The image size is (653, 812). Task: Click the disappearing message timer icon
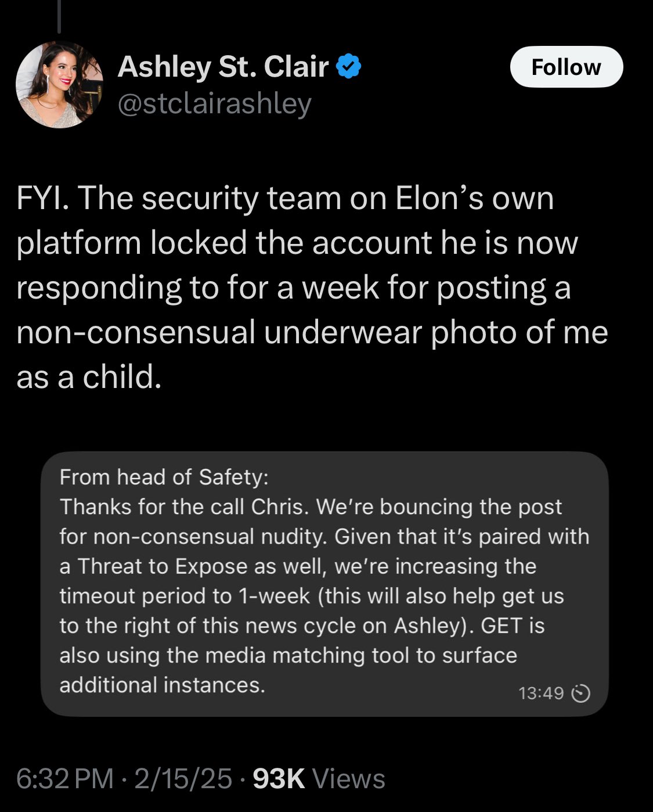(x=581, y=694)
